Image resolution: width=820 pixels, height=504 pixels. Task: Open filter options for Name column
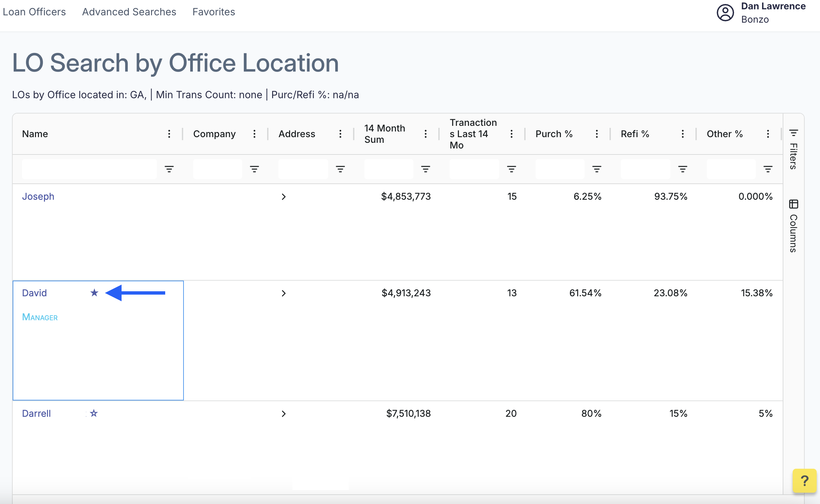click(x=169, y=169)
